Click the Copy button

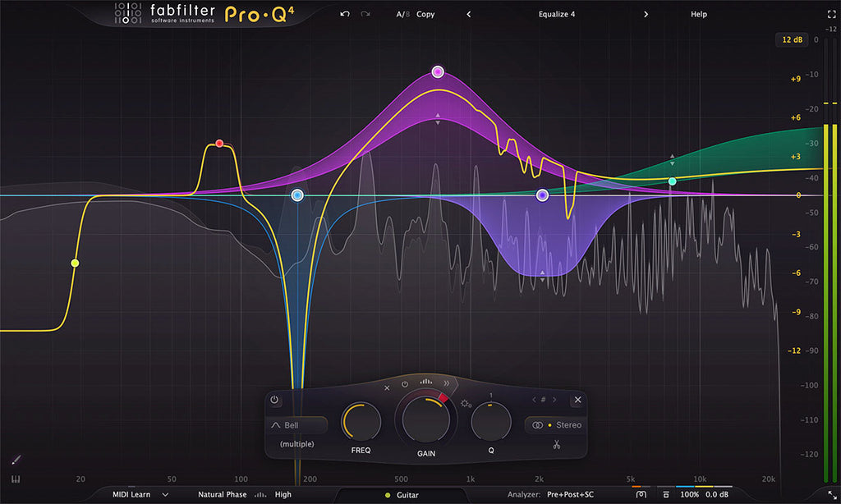click(x=425, y=14)
